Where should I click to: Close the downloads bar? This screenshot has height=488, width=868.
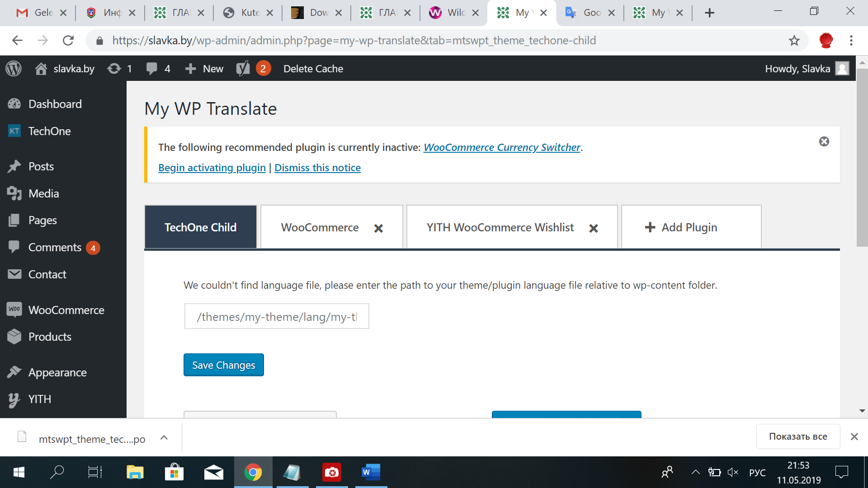pos(854,436)
